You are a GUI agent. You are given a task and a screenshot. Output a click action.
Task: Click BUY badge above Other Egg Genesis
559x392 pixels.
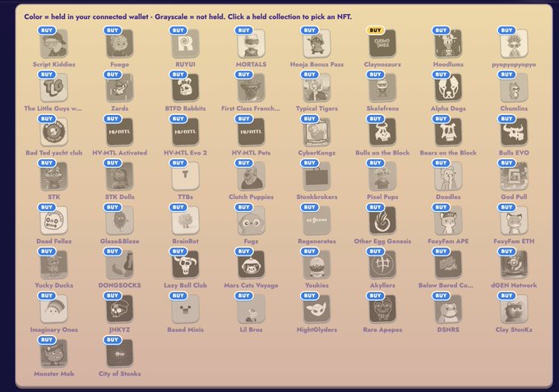(375, 207)
